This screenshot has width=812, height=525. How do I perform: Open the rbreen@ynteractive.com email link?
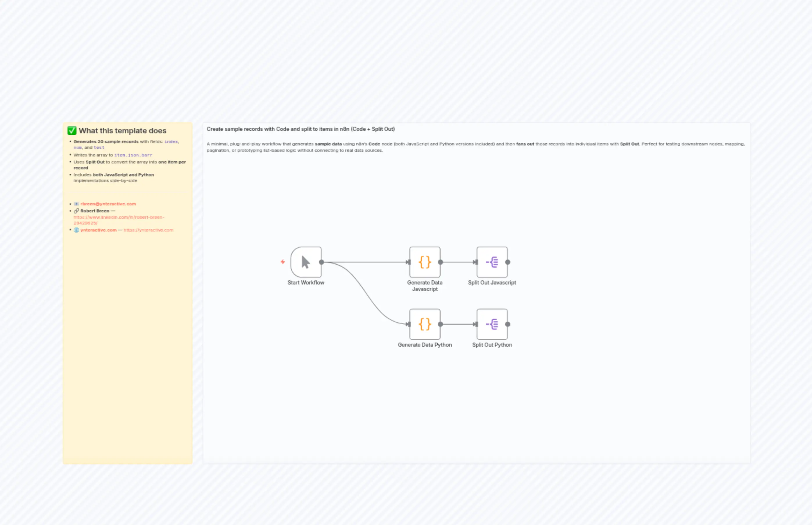pos(108,204)
